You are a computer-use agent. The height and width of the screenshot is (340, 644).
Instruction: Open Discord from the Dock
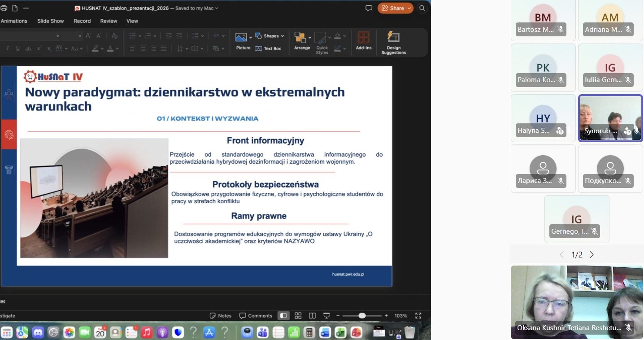pos(38,332)
